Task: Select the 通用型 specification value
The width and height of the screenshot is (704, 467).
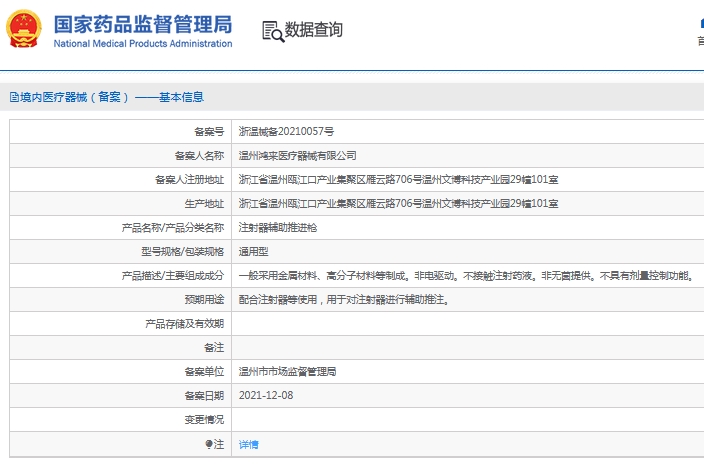Action: point(253,252)
